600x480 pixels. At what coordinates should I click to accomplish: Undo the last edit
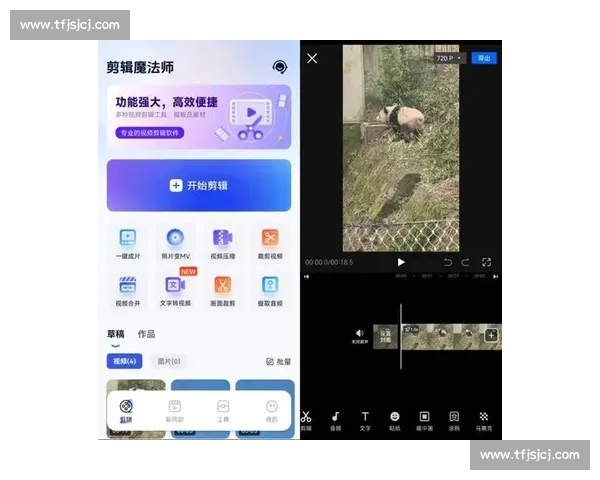(448, 262)
